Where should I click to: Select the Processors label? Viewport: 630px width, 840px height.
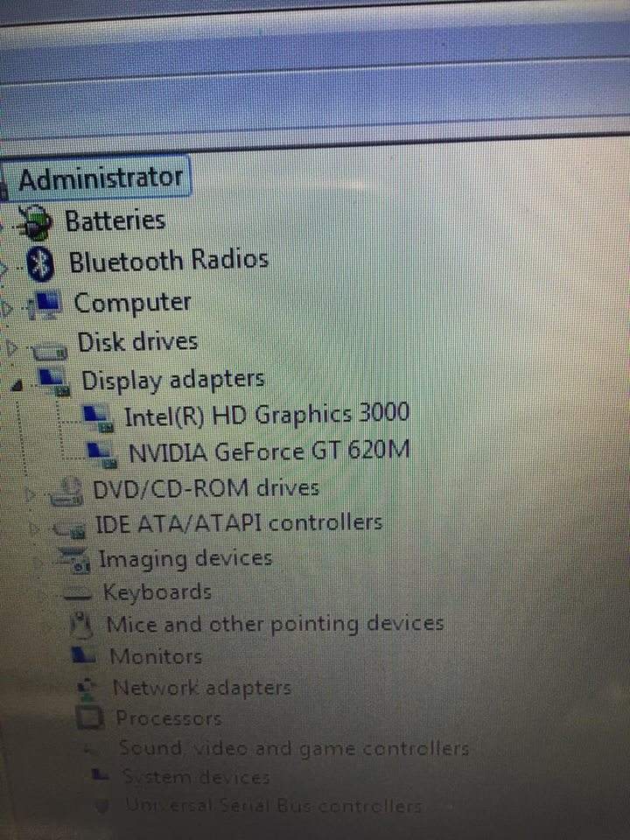(x=169, y=717)
